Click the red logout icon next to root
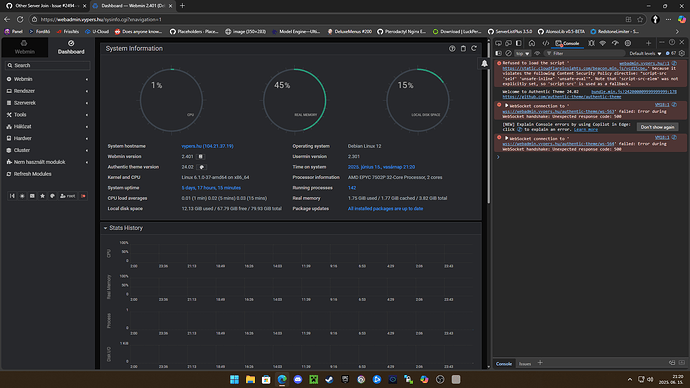The image size is (690, 388). pos(83,196)
